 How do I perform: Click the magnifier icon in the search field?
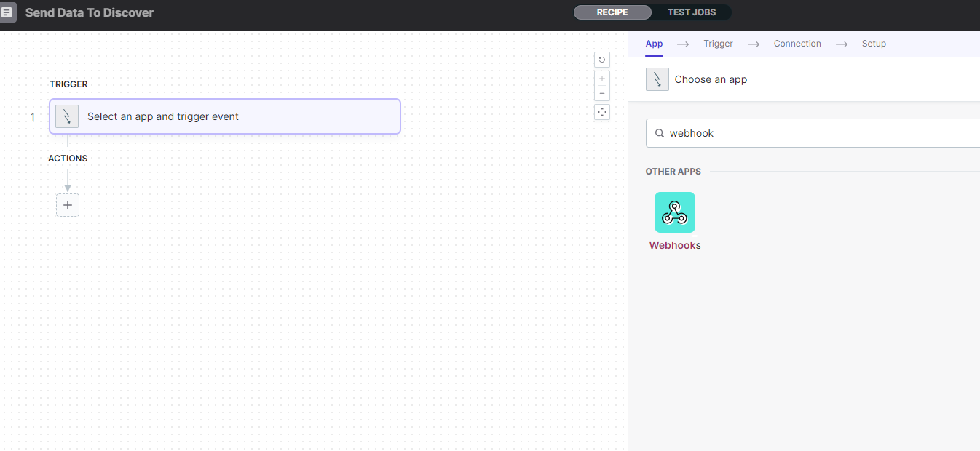point(659,133)
